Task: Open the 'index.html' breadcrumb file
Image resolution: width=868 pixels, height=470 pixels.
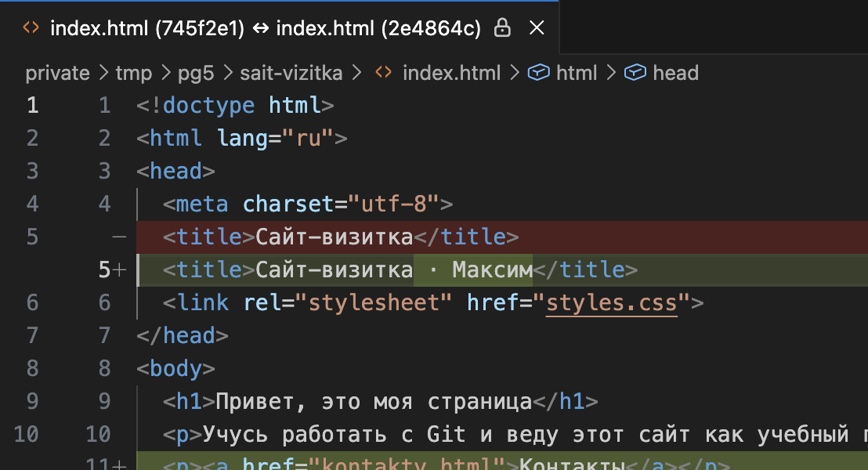Action: click(451, 73)
